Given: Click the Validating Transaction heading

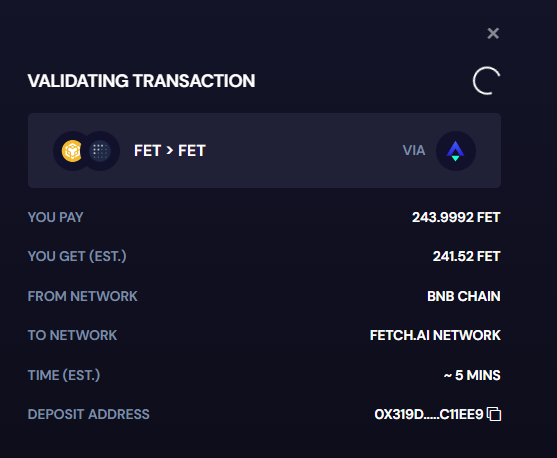Looking at the screenshot, I should point(141,81).
